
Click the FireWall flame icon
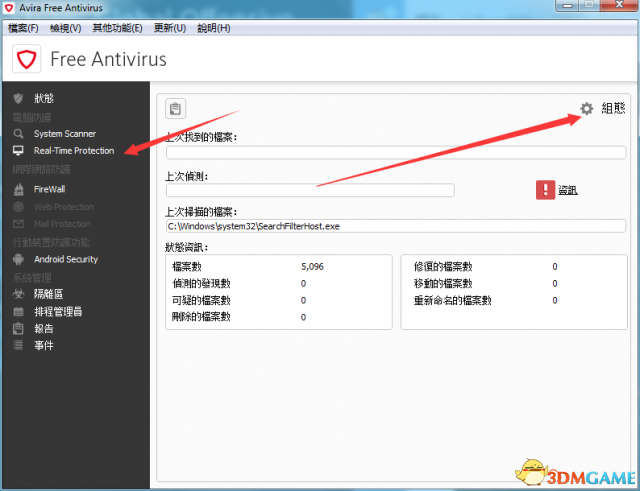pyautogui.click(x=18, y=189)
